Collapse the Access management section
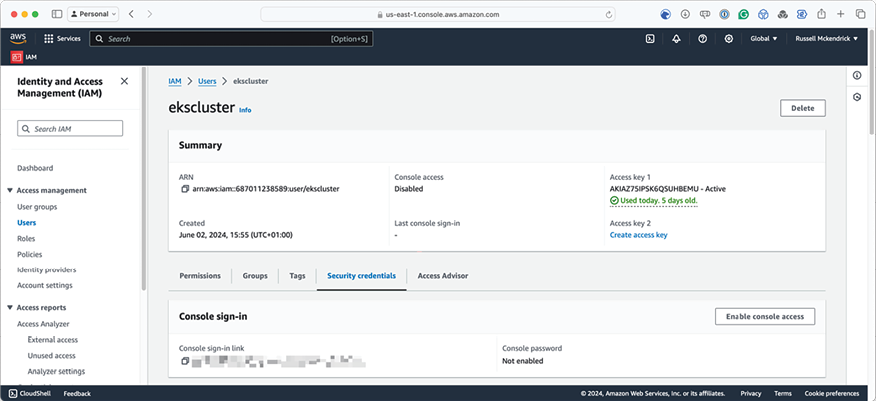Viewport: 876px width, 401px height. (10, 190)
